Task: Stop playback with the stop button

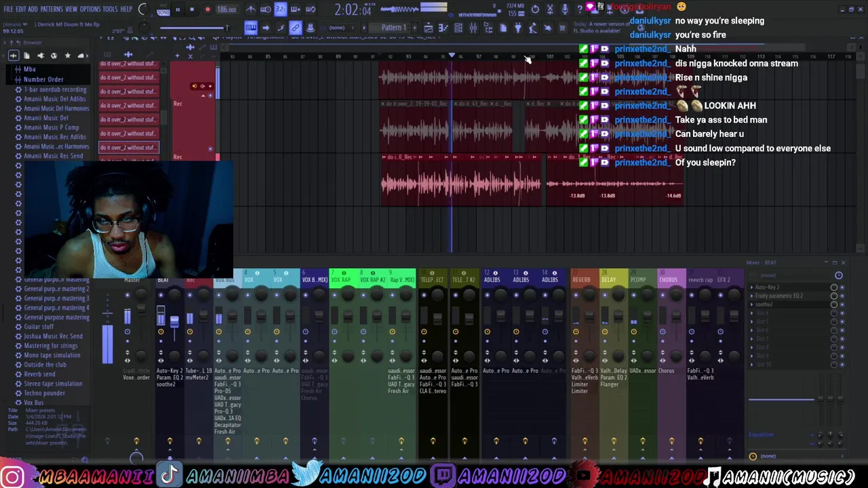Action: click(192, 9)
